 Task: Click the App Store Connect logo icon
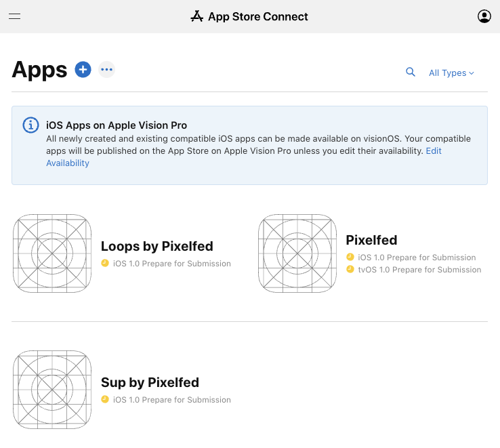(196, 16)
